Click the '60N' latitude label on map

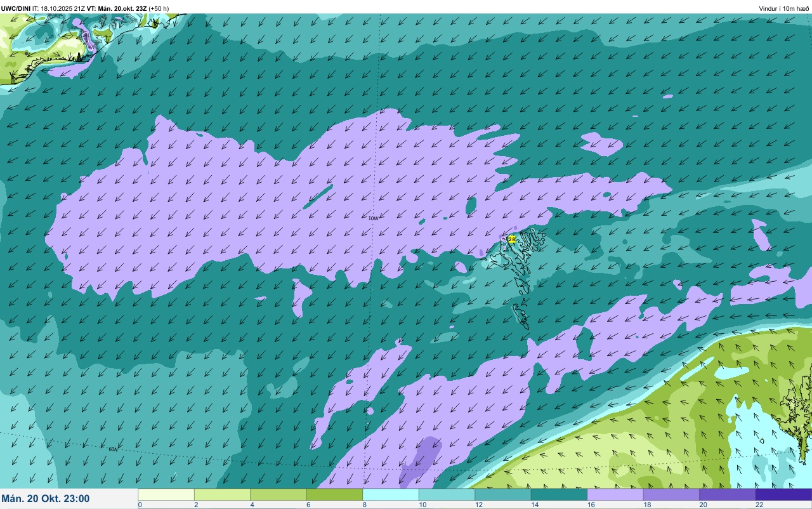(x=113, y=449)
